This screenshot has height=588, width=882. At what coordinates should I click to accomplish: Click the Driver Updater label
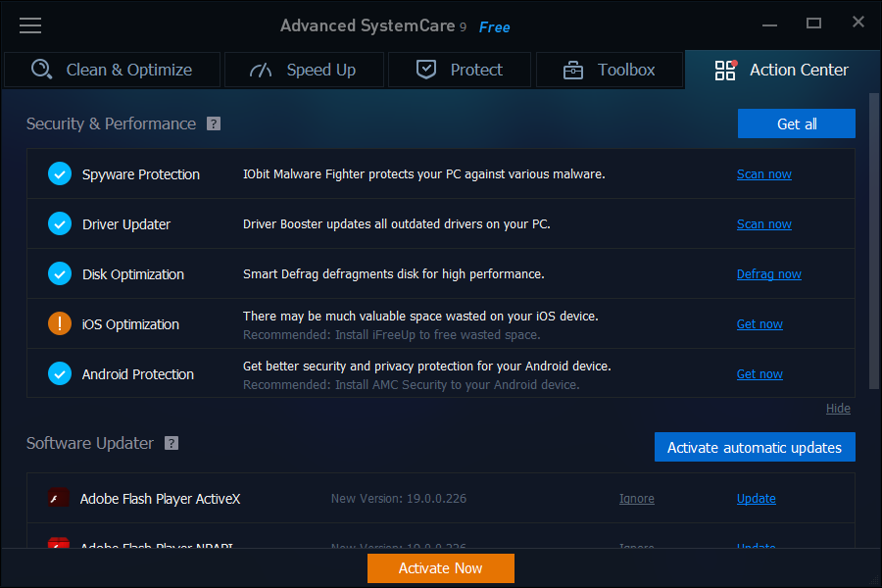[126, 224]
